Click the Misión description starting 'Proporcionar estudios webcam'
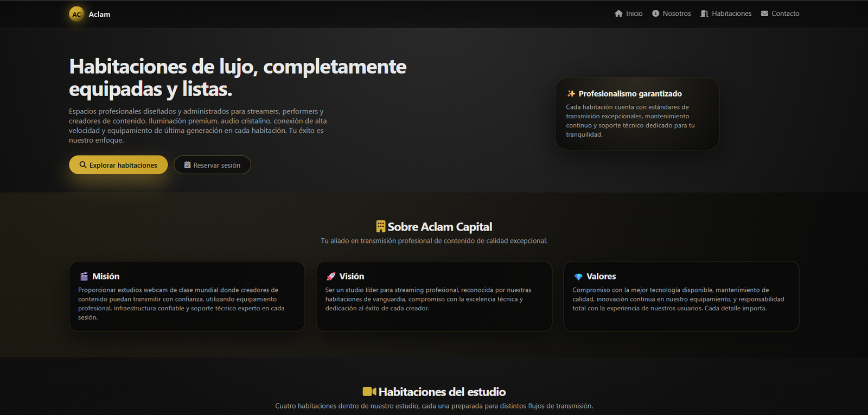This screenshot has width=868, height=415. [x=181, y=304]
